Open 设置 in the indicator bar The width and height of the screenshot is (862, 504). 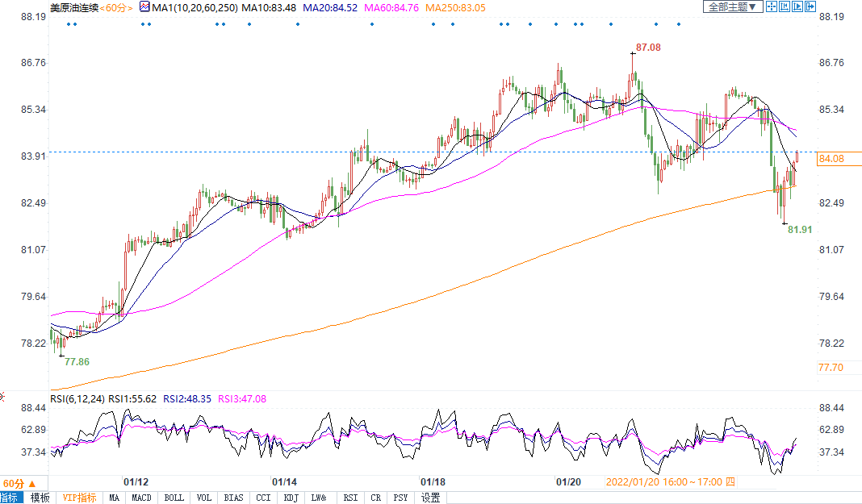431,498
